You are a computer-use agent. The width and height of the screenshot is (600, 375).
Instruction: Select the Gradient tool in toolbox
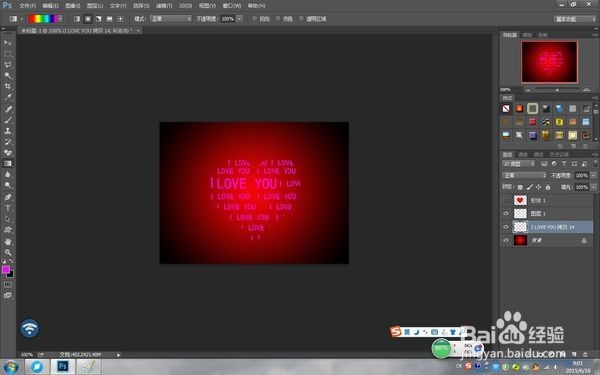(8, 163)
